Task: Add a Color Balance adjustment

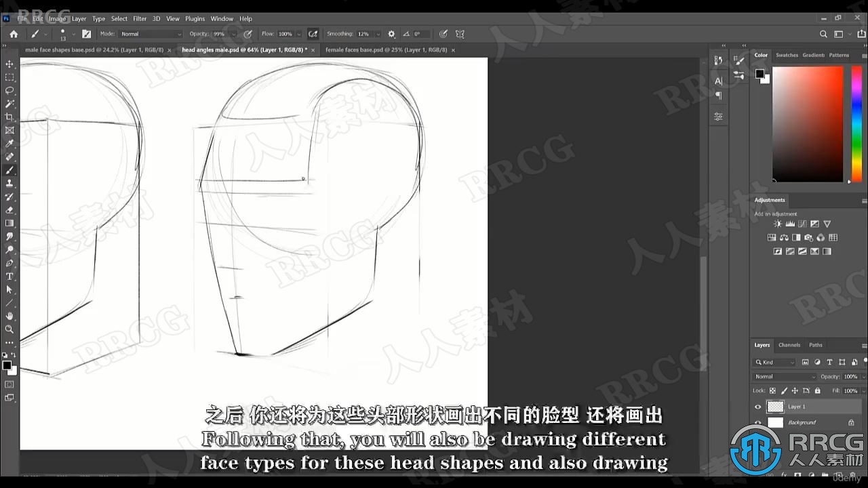Action: click(x=784, y=238)
